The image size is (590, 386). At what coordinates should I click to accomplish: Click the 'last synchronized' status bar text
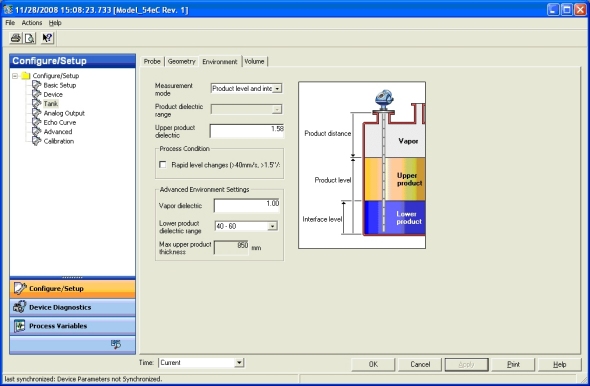(x=83, y=379)
